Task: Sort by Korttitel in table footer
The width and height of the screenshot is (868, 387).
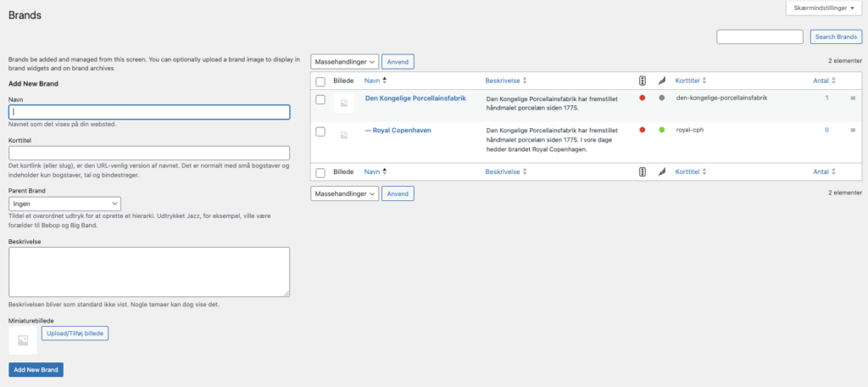Action: pyautogui.click(x=691, y=172)
